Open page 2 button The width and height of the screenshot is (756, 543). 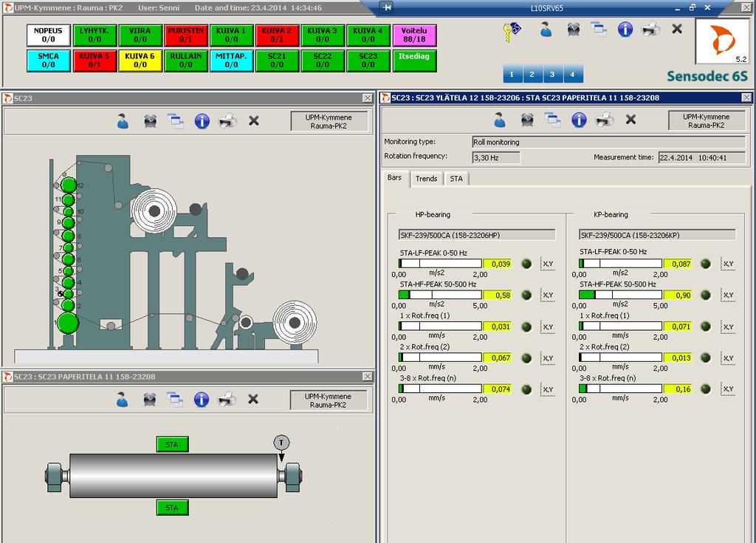pyautogui.click(x=532, y=75)
